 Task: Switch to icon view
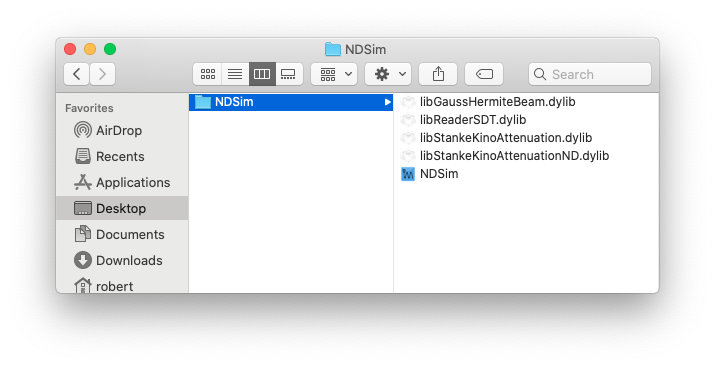tap(207, 74)
